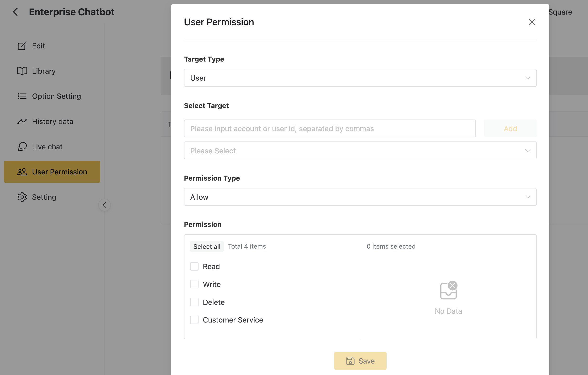The image size is (588, 375).
Task: Click the Setting gear icon
Action: click(x=22, y=197)
